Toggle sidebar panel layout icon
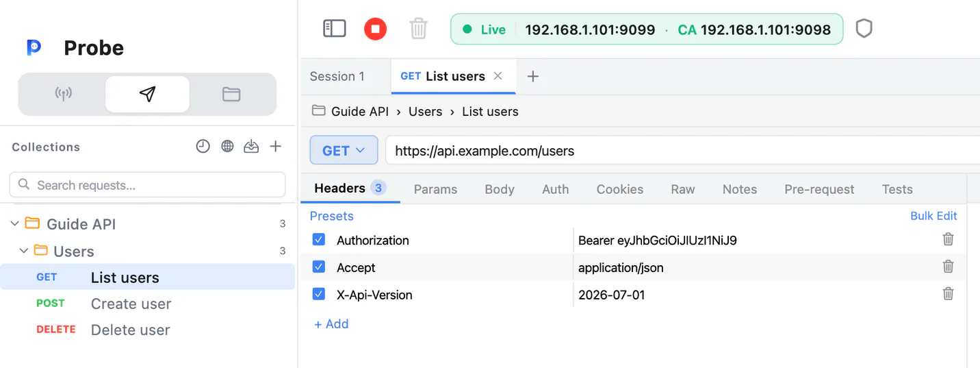Screen dimensions: 980x368 (335, 29)
